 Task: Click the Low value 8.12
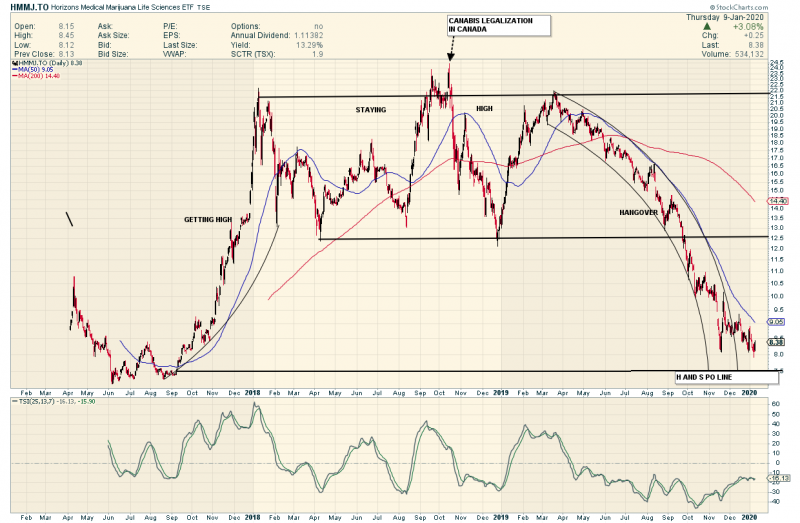(66, 45)
